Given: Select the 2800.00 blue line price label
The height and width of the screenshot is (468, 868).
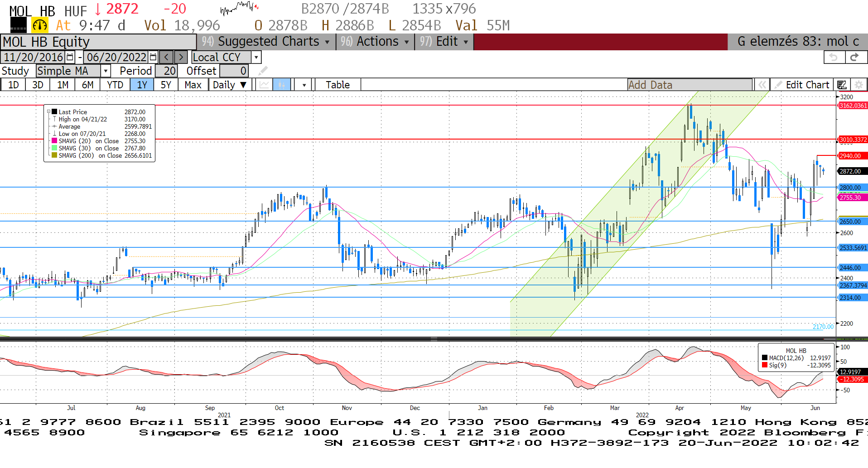Looking at the screenshot, I should coord(853,188).
